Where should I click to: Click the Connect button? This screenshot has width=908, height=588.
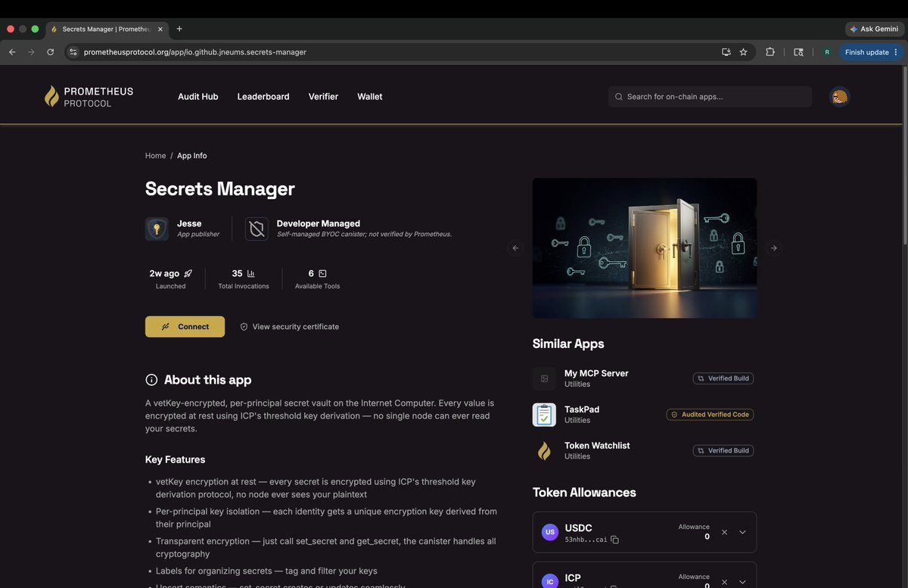pyautogui.click(x=185, y=327)
